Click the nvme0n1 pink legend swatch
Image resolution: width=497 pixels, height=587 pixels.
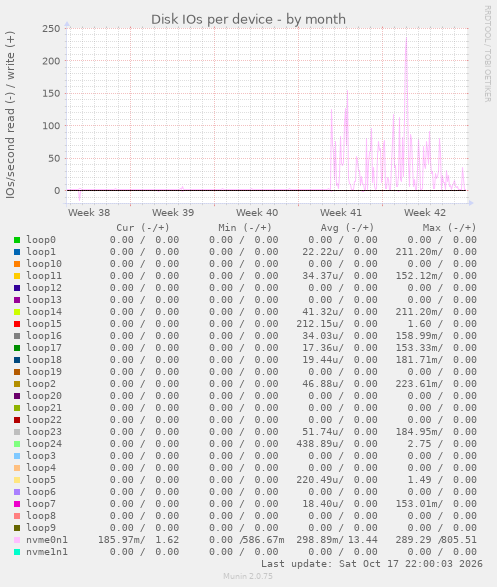17,540
